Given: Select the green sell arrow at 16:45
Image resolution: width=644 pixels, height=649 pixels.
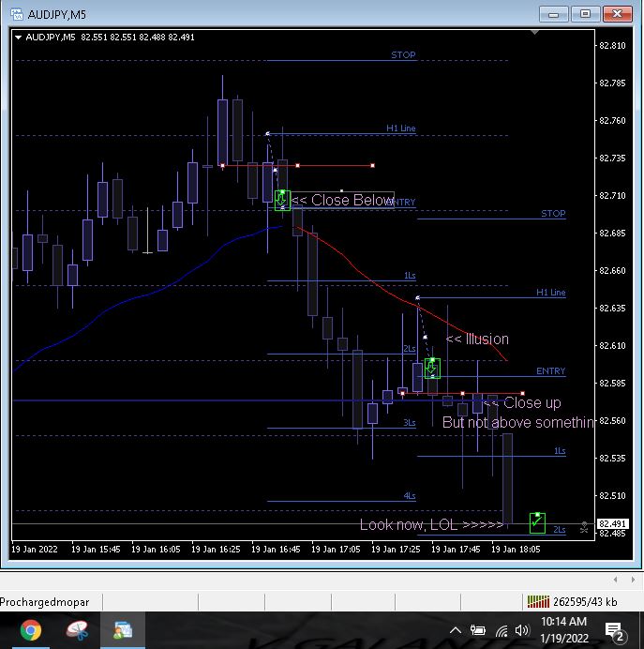Looking at the screenshot, I should pyautogui.click(x=282, y=201).
